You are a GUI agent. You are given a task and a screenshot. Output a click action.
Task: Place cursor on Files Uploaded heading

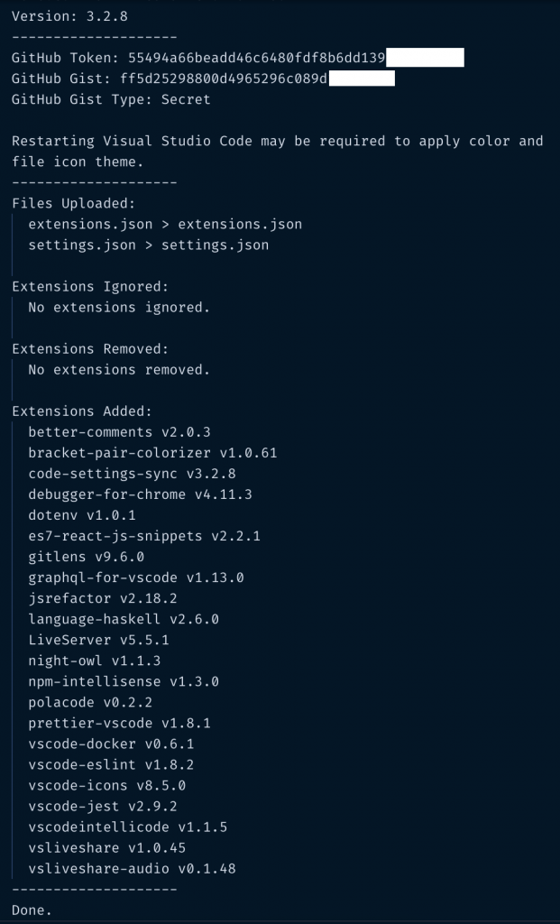74,203
